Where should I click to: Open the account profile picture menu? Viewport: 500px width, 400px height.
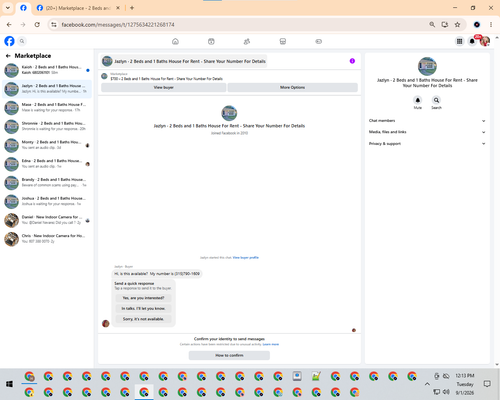coord(485,41)
